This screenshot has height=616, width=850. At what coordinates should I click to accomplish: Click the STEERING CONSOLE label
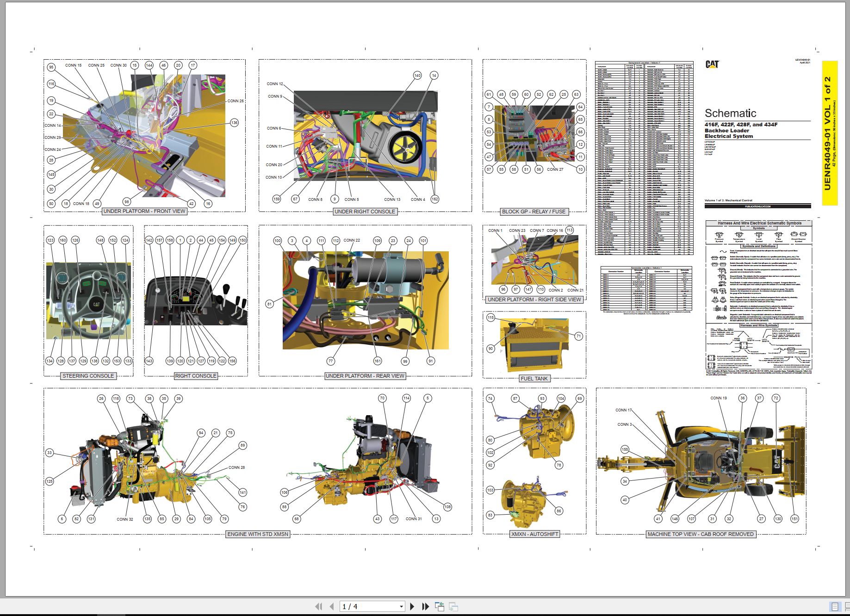point(88,376)
